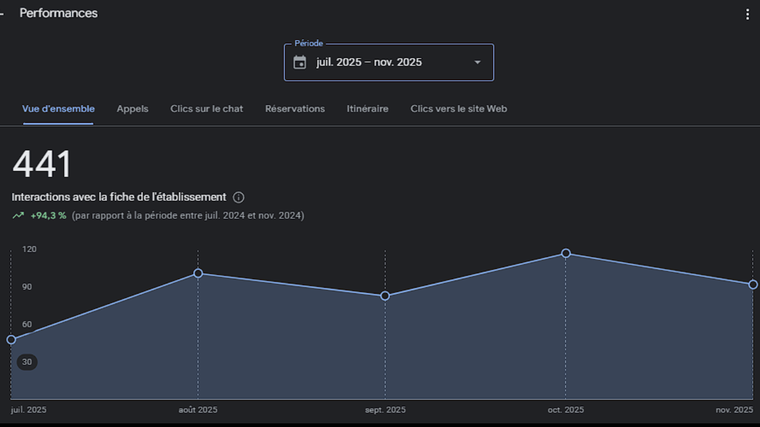Switch to Clics vers le site Web tab
The image size is (760, 427).
coord(458,108)
